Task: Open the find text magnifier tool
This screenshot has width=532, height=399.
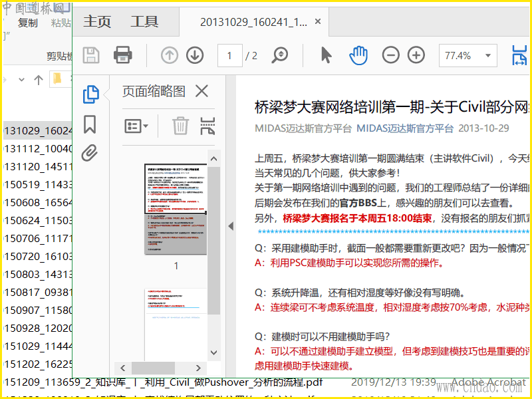Action: point(280,55)
